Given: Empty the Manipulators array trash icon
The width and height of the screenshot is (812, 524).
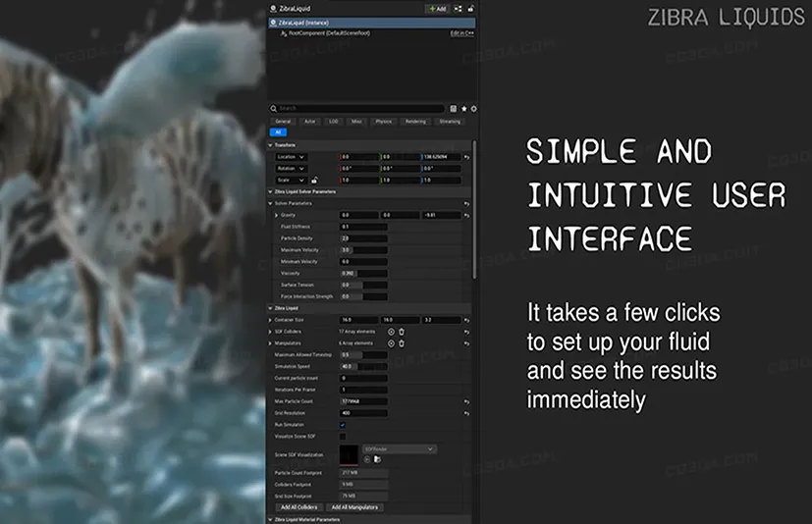Looking at the screenshot, I should pyautogui.click(x=402, y=343).
